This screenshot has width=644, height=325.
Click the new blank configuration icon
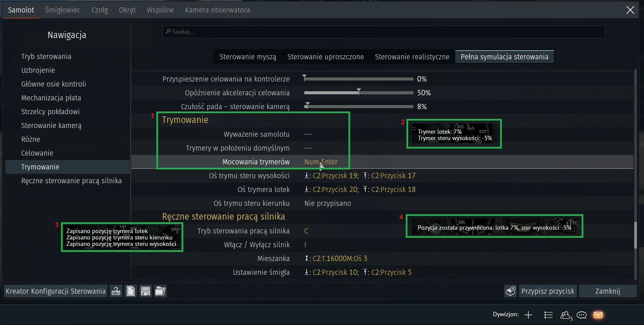[131, 291]
